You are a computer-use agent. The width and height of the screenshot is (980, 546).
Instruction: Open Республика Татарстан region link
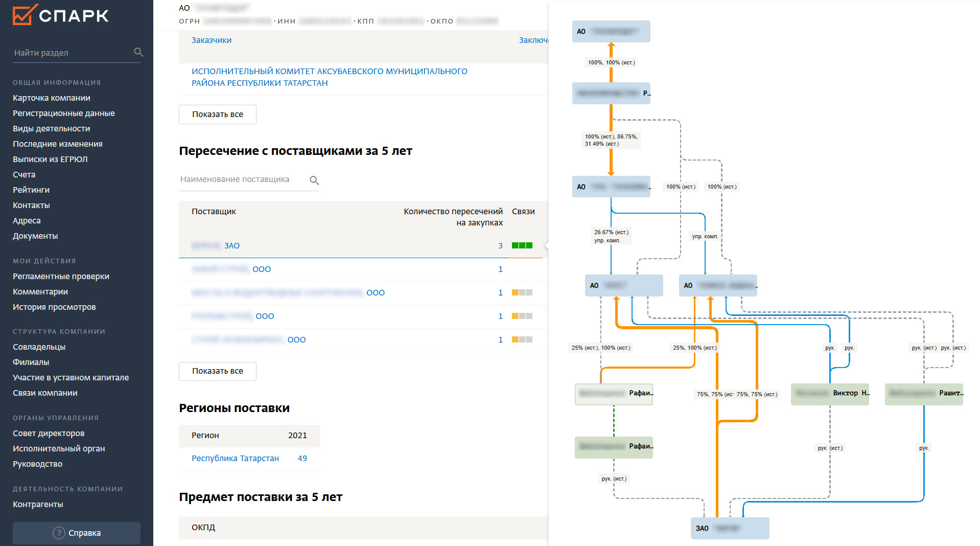pos(235,458)
